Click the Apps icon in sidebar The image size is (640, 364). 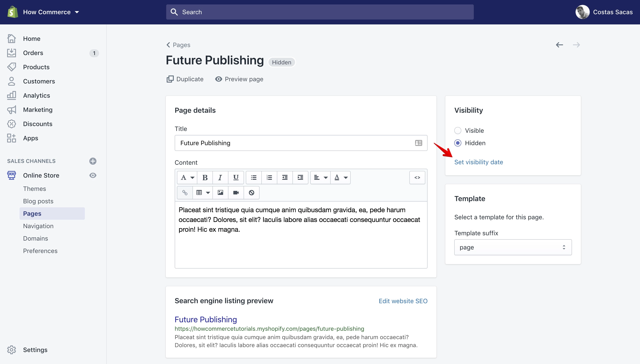point(12,138)
